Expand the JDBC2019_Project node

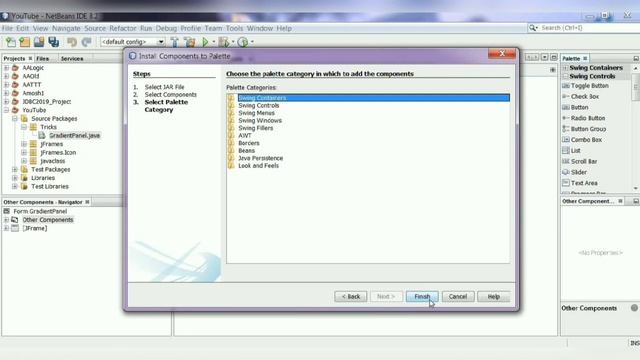6,101
